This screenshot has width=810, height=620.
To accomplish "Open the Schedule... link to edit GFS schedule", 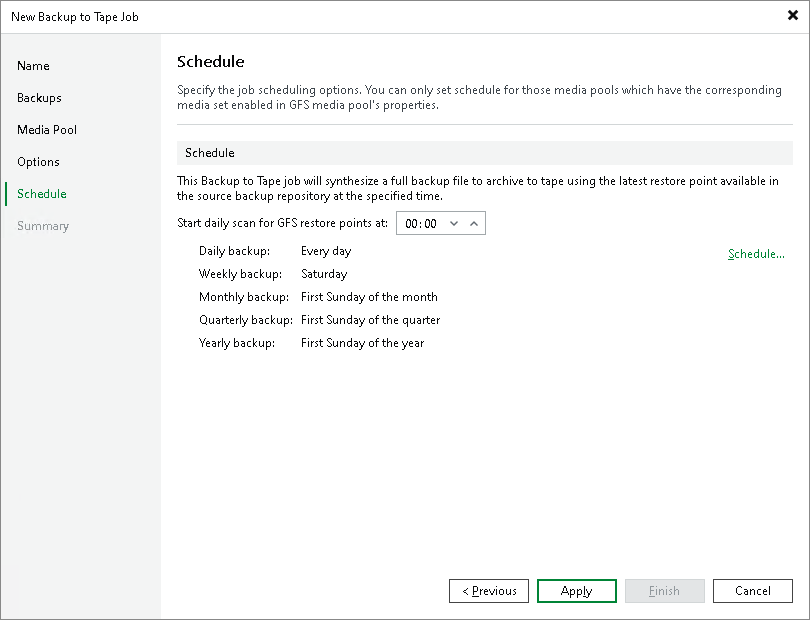I will point(756,254).
